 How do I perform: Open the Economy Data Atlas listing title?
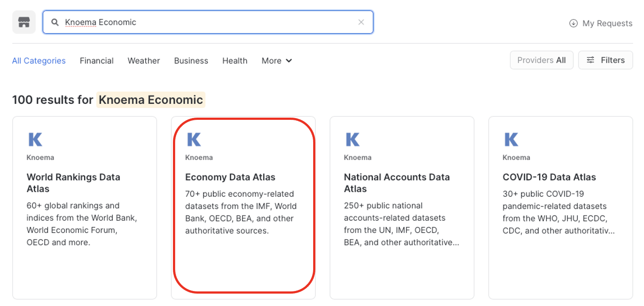230,177
